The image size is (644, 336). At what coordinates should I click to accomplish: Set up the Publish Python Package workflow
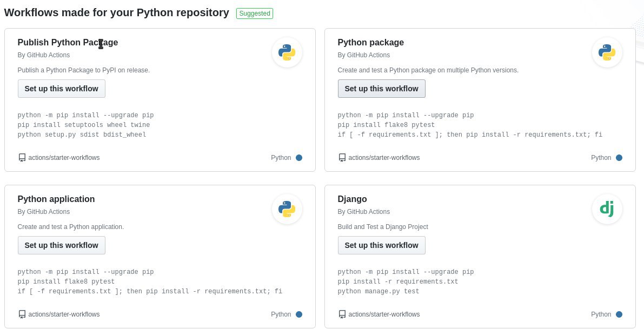click(x=62, y=89)
